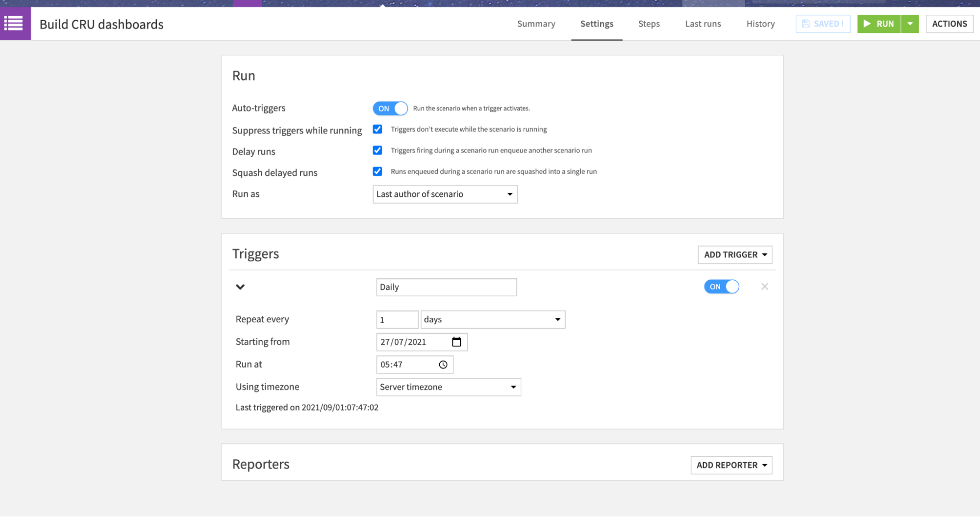This screenshot has width=980, height=517.
Task: Toggle the Auto-triggers switch
Action: 390,108
